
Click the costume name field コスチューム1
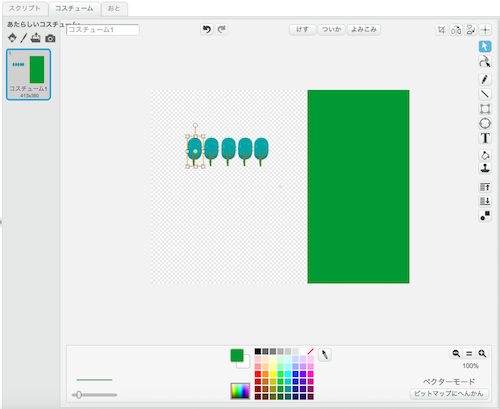point(103,30)
